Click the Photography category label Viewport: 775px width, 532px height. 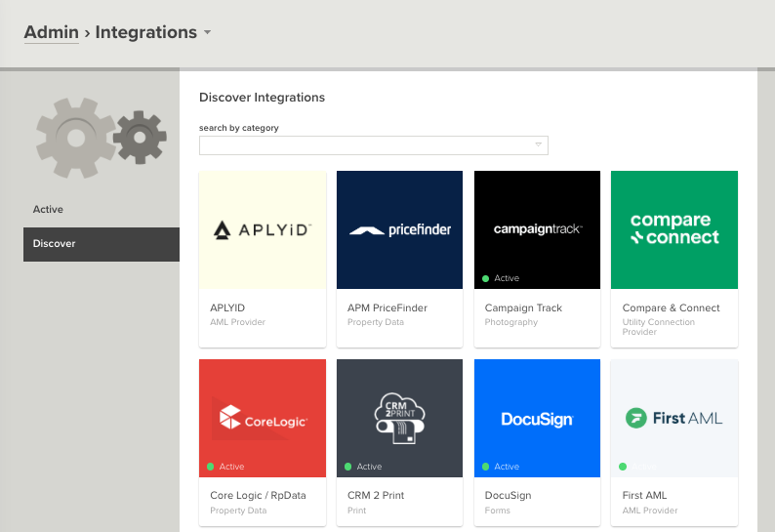pos(511,322)
